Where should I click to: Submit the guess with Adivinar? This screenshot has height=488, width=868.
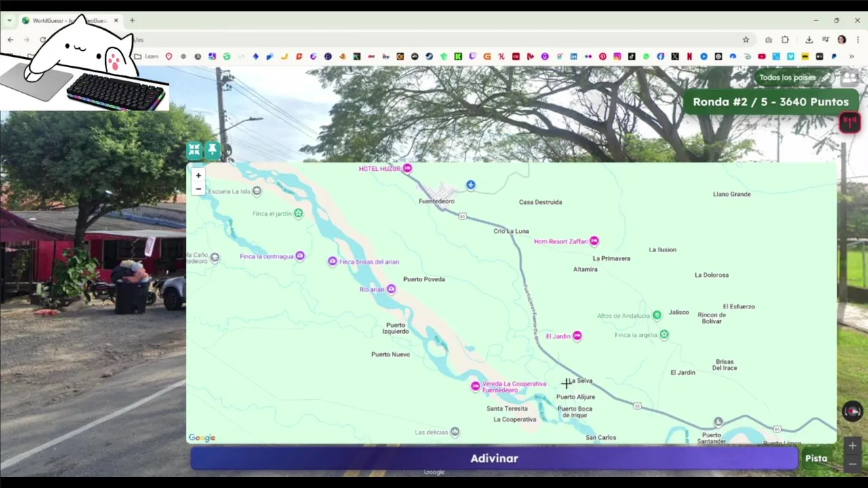tap(494, 458)
